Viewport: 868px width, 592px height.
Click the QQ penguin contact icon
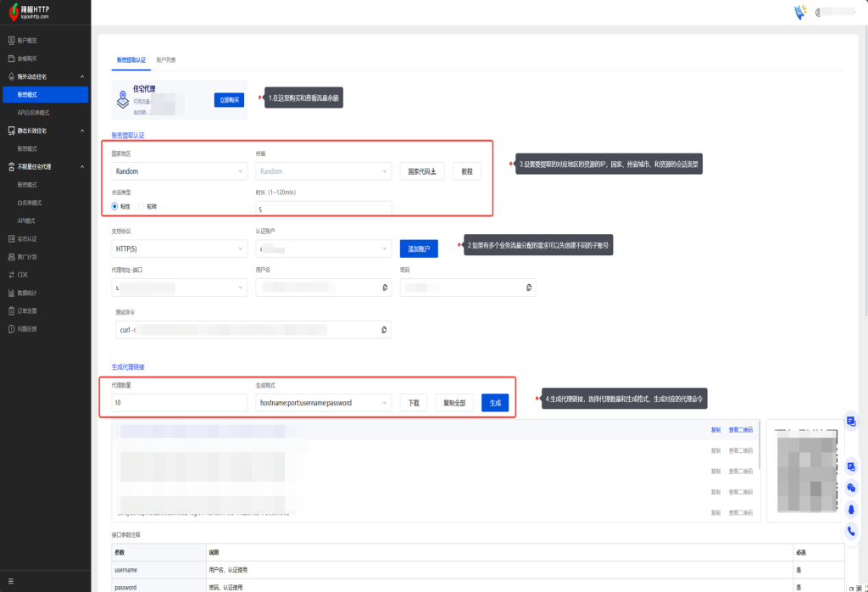[x=851, y=509]
